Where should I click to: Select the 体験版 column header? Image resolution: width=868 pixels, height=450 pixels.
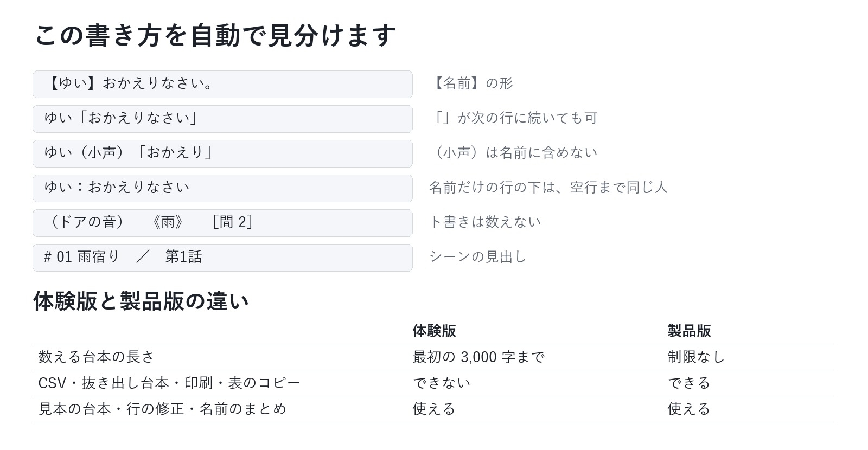click(x=434, y=331)
